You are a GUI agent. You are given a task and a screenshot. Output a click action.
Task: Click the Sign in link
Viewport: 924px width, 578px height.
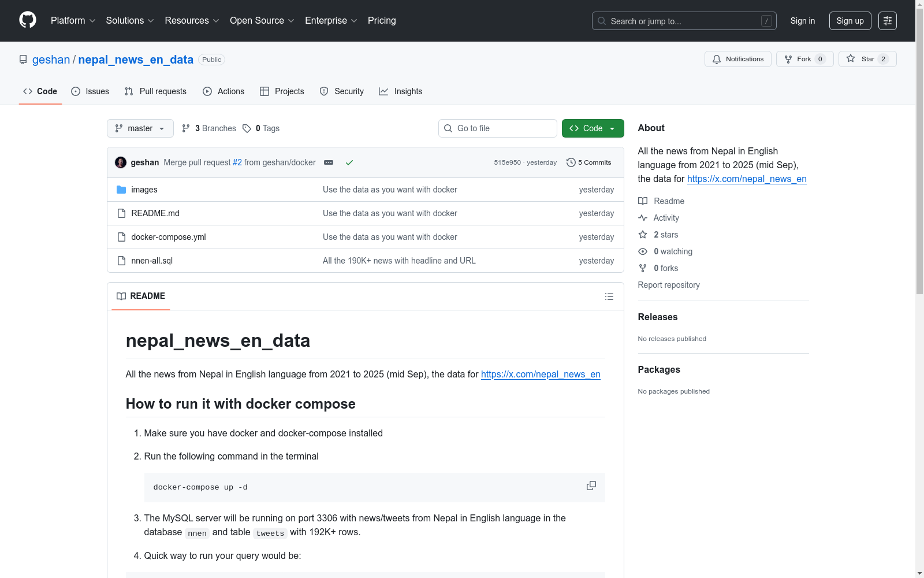click(803, 21)
